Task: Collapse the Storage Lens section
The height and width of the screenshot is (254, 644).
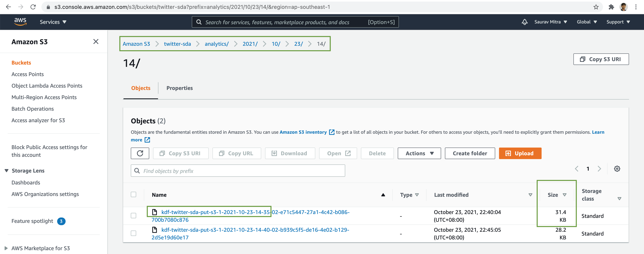Action: 7,171
